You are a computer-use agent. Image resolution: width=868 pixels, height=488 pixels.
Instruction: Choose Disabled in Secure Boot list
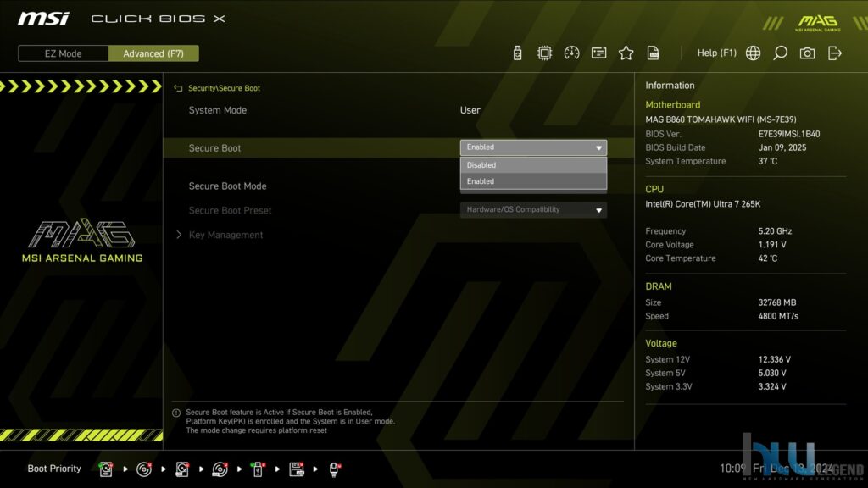(533, 165)
